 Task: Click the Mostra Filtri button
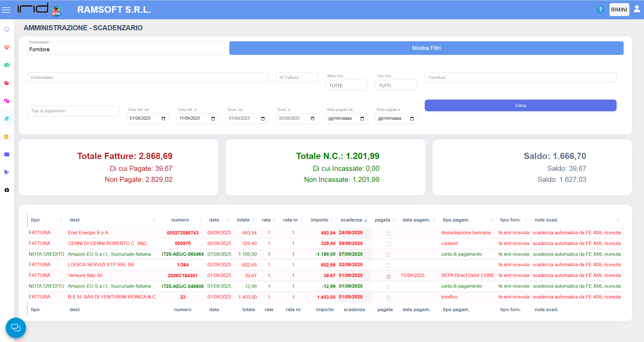tap(426, 48)
